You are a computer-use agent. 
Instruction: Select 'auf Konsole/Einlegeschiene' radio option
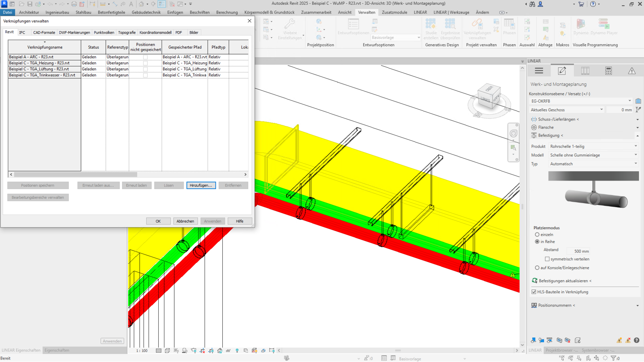(x=537, y=268)
